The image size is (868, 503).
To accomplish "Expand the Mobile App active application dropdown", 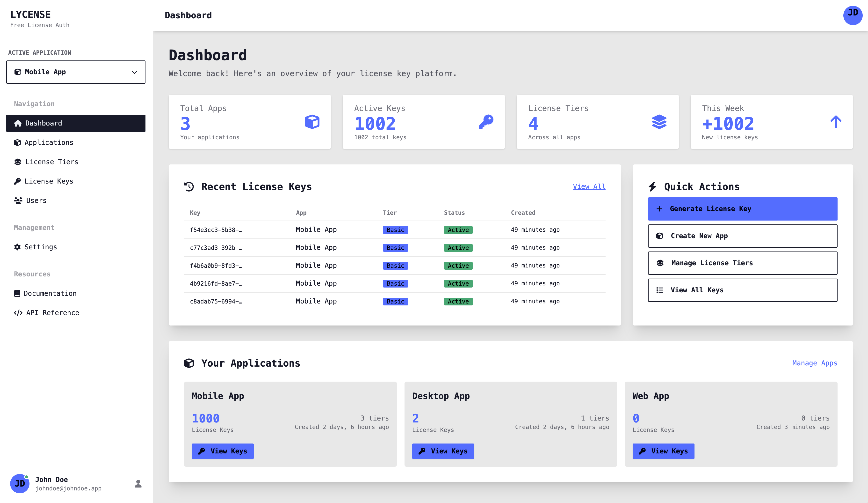I will point(75,72).
